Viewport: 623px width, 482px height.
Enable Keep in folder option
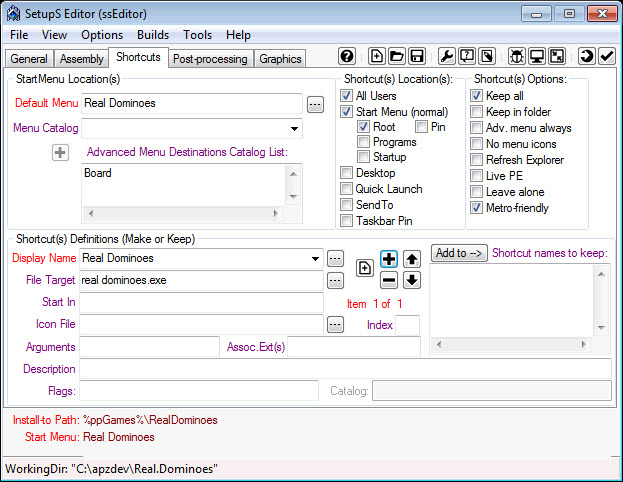pyautogui.click(x=476, y=112)
